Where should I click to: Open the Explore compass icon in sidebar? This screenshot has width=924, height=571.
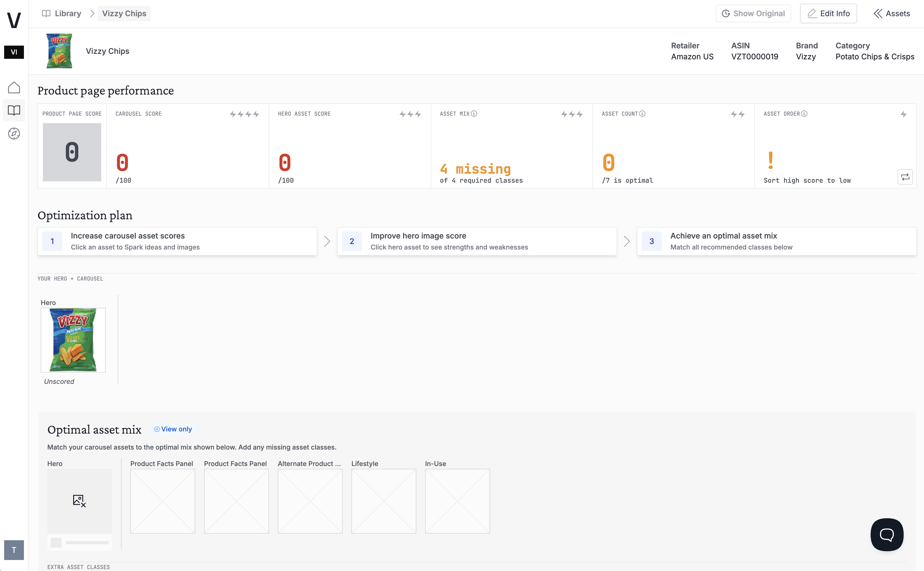pos(14,133)
